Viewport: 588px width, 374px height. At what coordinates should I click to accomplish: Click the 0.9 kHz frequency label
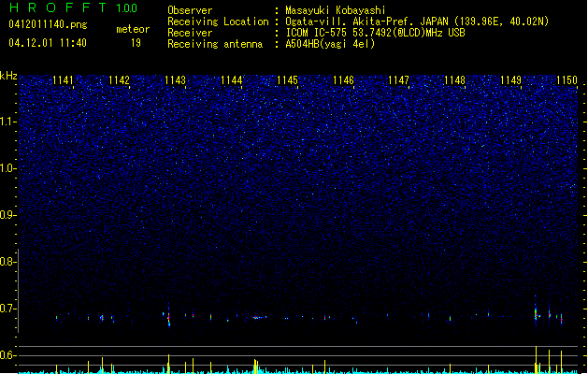[8, 215]
